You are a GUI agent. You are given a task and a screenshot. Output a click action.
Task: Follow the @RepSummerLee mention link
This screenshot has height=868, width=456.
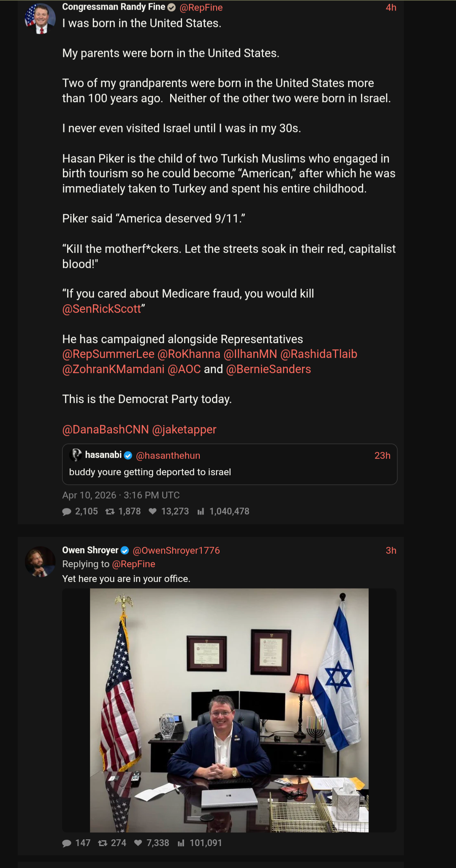click(x=108, y=354)
